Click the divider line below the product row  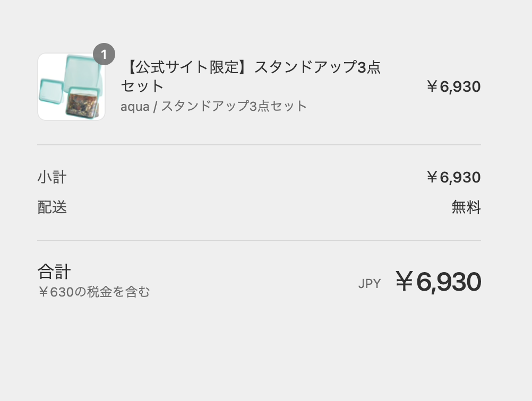(x=259, y=145)
